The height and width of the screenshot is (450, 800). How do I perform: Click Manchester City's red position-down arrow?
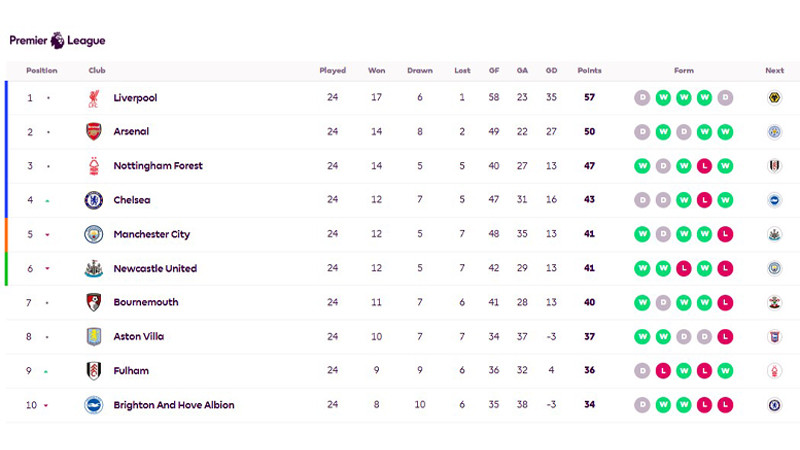pos(47,235)
